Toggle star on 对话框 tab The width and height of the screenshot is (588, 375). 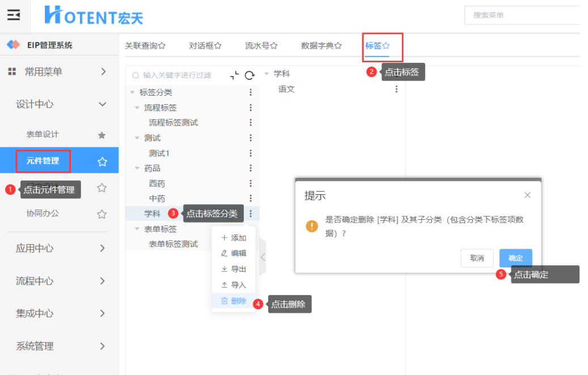[x=218, y=46]
